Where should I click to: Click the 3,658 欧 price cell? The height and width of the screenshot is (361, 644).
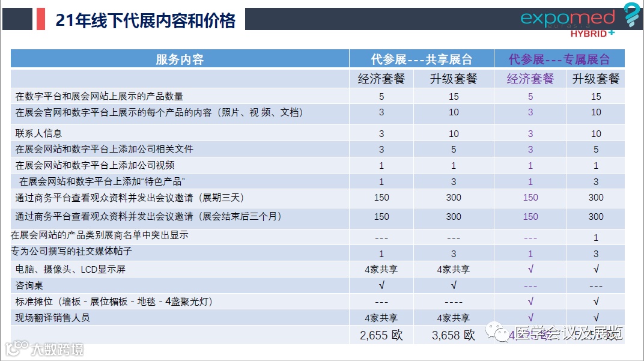click(454, 335)
